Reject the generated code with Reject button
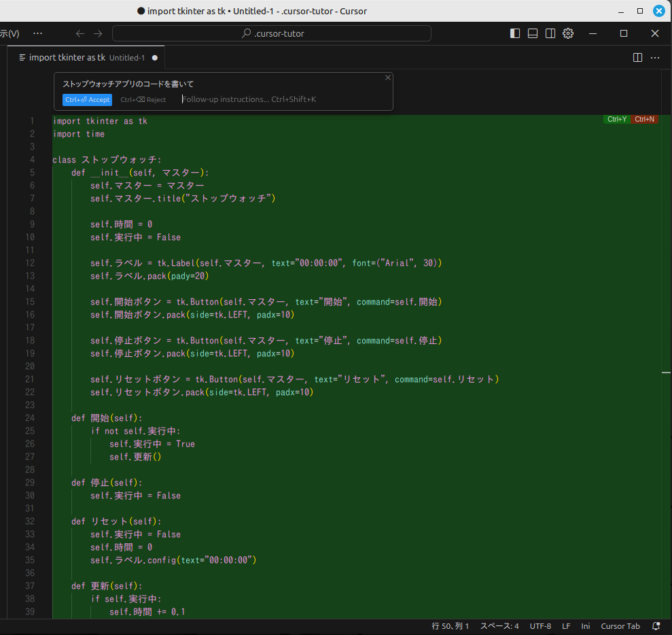The image size is (672, 635). tap(143, 100)
